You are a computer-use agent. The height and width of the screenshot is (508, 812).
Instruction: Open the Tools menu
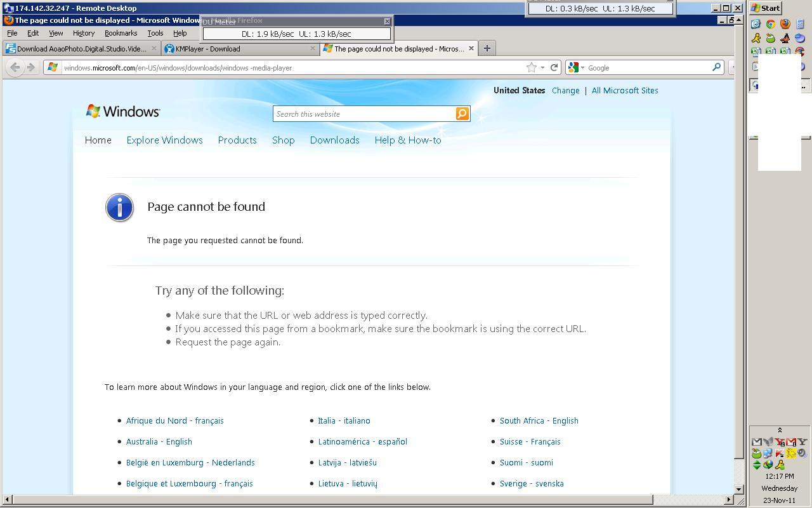(155, 33)
